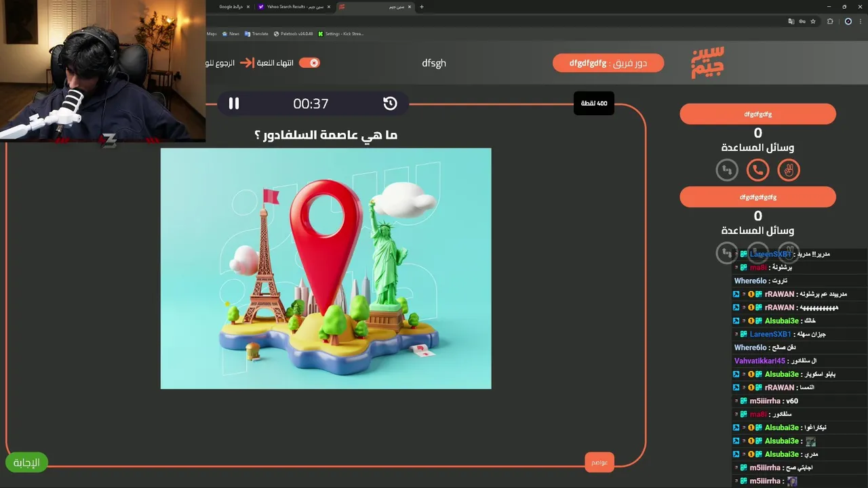The image size is (868, 488).
Task: Switch to the خرائط Google browser tab
Action: pos(231,7)
